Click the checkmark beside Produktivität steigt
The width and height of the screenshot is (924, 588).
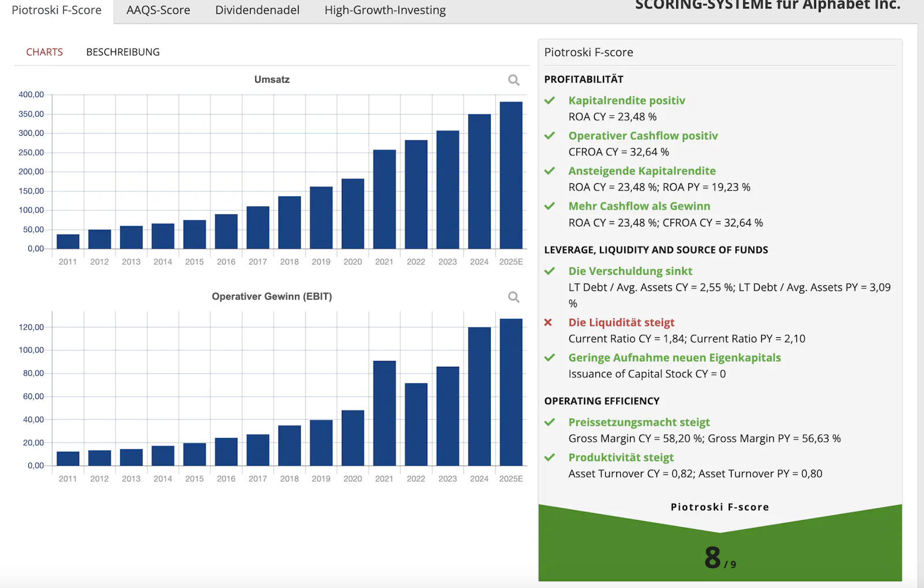pos(550,457)
